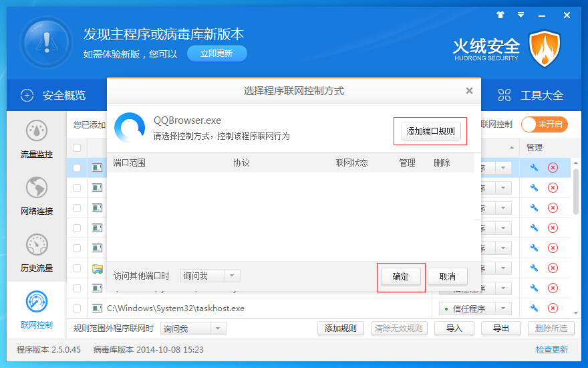The height and width of the screenshot is (368, 588).
Task: Expand the 信任程序 dropdown for taskhost.exe
Action: 502,308
